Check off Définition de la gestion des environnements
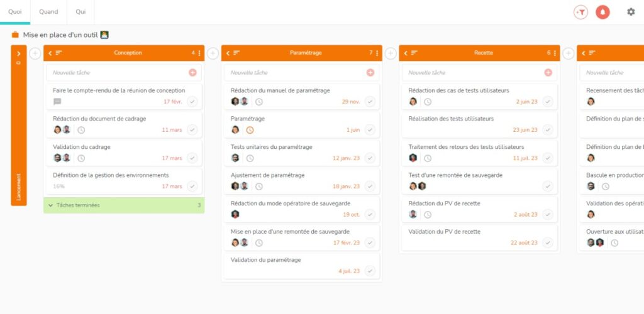 coord(192,187)
